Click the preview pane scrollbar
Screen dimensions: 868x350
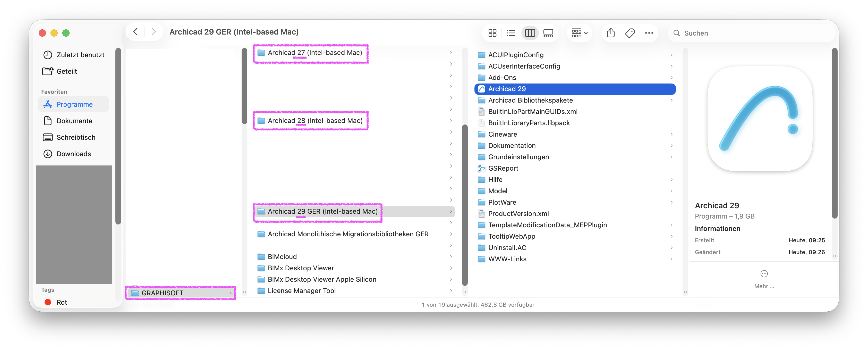(834, 133)
